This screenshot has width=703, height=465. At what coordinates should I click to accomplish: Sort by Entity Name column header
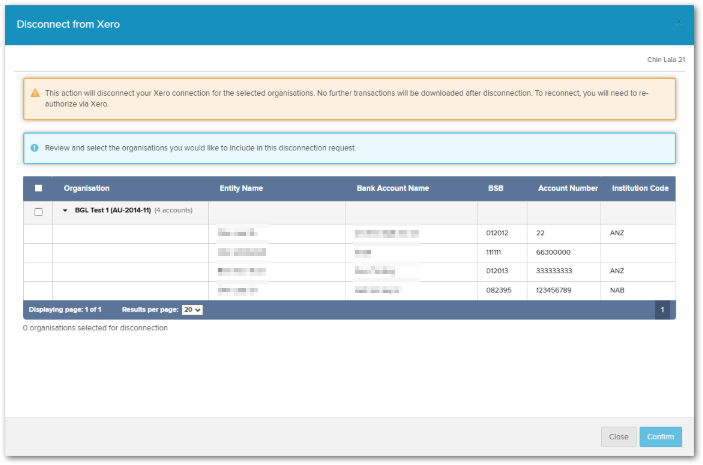click(241, 188)
